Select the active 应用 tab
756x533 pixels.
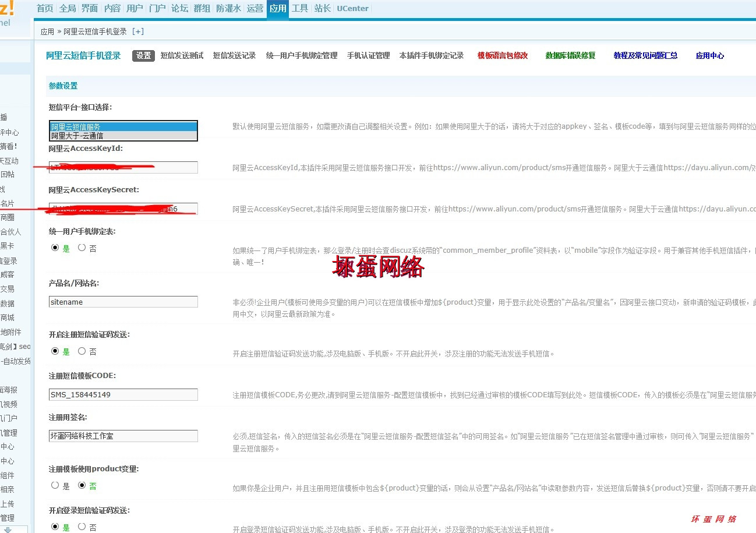(x=278, y=9)
